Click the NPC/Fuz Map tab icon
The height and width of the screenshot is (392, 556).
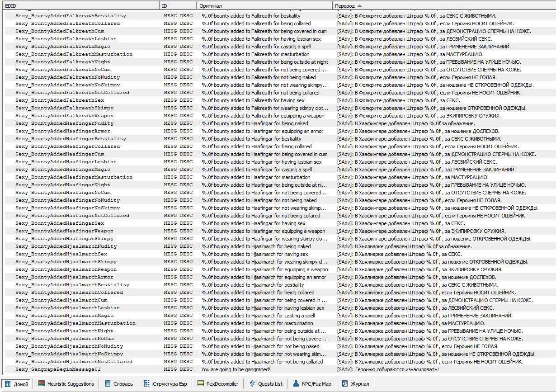click(297, 384)
